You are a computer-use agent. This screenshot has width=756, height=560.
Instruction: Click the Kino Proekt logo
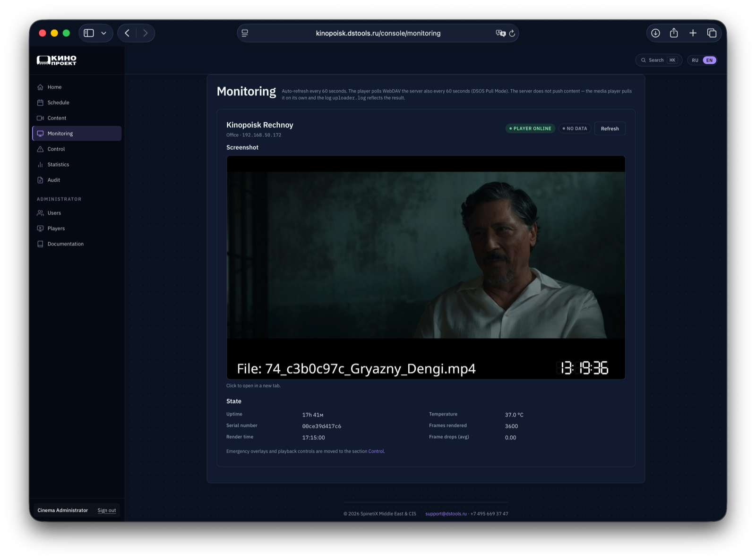coord(57,60)
